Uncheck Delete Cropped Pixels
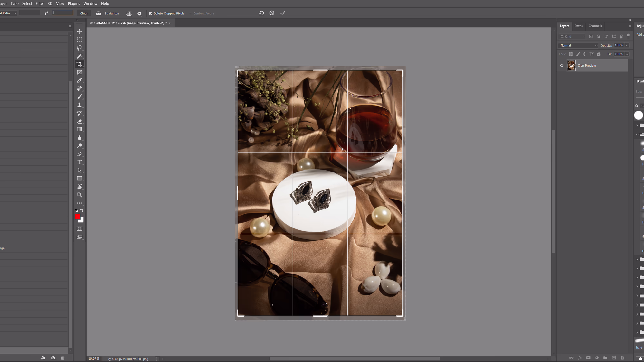644x362 pixels. (x=150, y=14)
